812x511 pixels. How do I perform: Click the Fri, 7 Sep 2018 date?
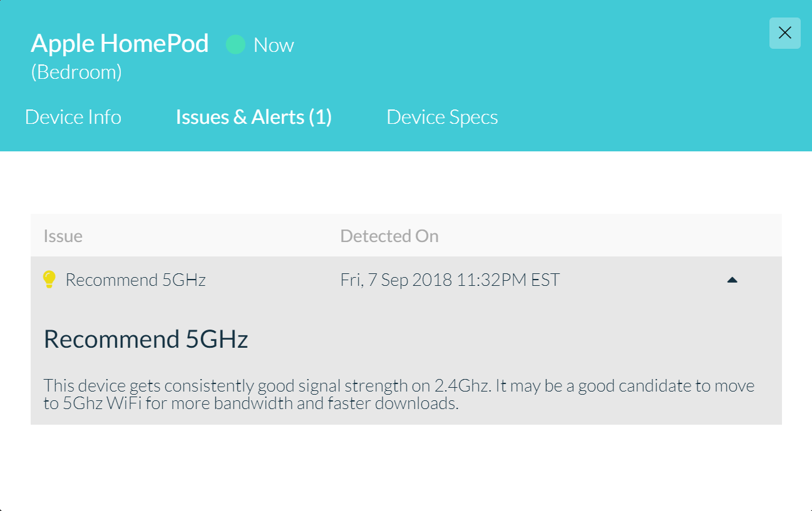[396, 280]
